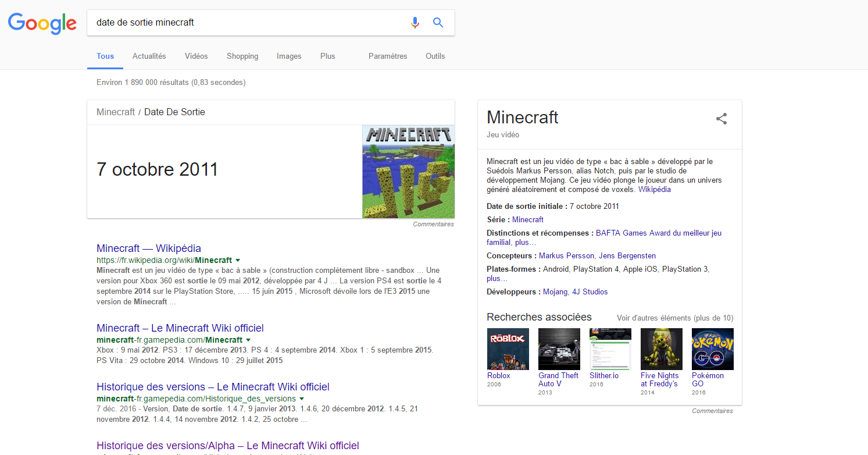Open the Outils options
Viewport: 868px width, 455px height.
coord(435,56)
